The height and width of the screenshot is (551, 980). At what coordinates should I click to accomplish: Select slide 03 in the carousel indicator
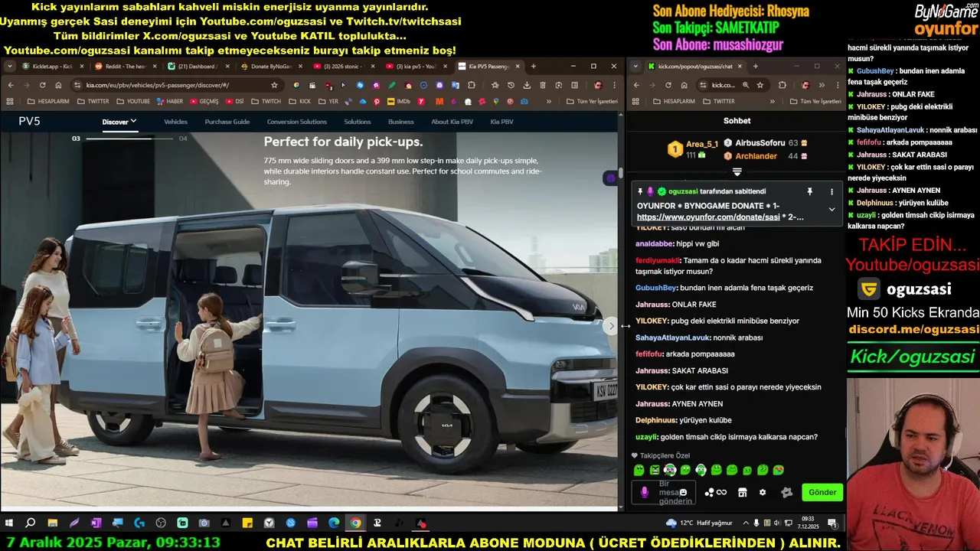(x=76, y=139)
